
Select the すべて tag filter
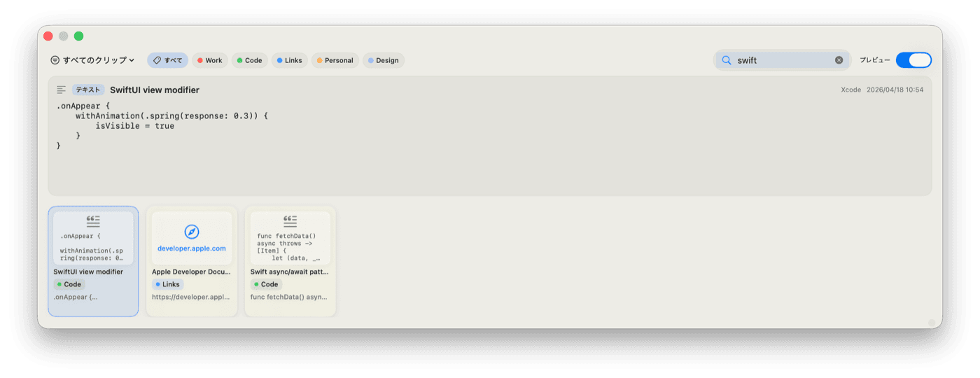(167, 60)
